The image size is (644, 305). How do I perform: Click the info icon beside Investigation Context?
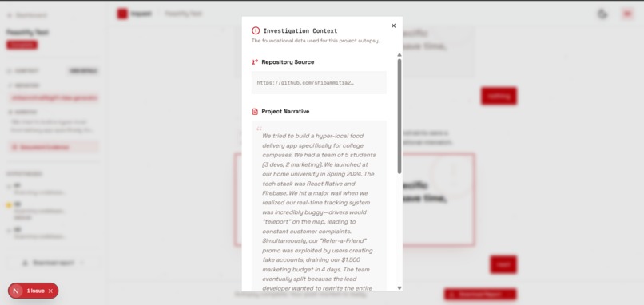[x=256, y=30]
